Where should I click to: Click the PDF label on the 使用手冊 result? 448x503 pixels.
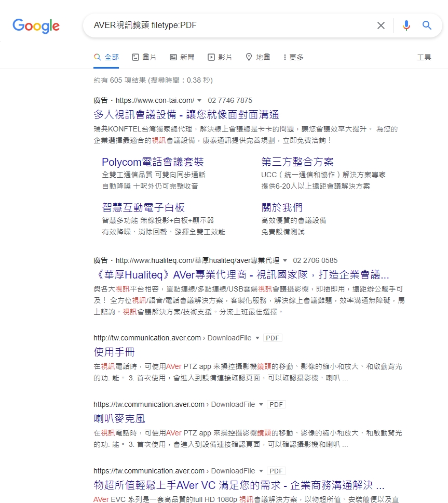click(x=273, y=338)
